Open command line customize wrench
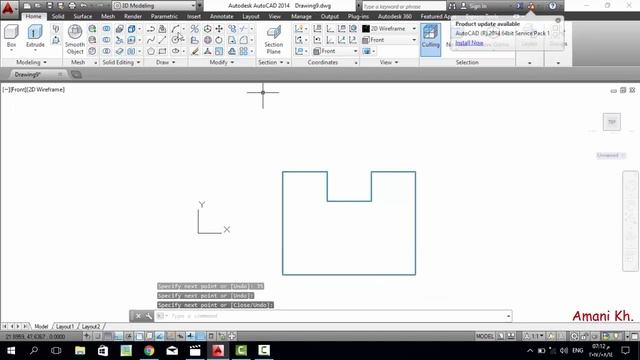This screenshot has height=360, width=640. pos(149,316)
